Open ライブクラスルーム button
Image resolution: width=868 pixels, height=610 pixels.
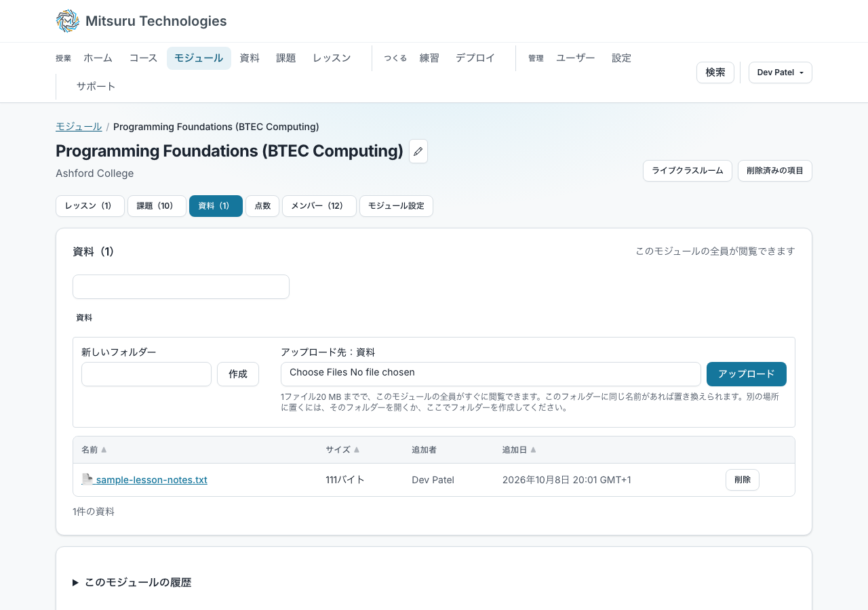point(688,171)
